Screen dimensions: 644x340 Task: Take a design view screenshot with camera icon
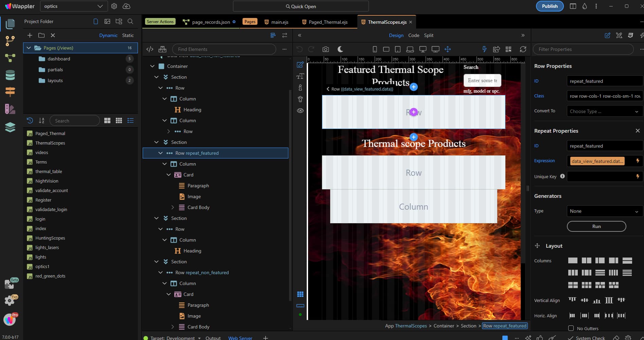pos(326,49)
